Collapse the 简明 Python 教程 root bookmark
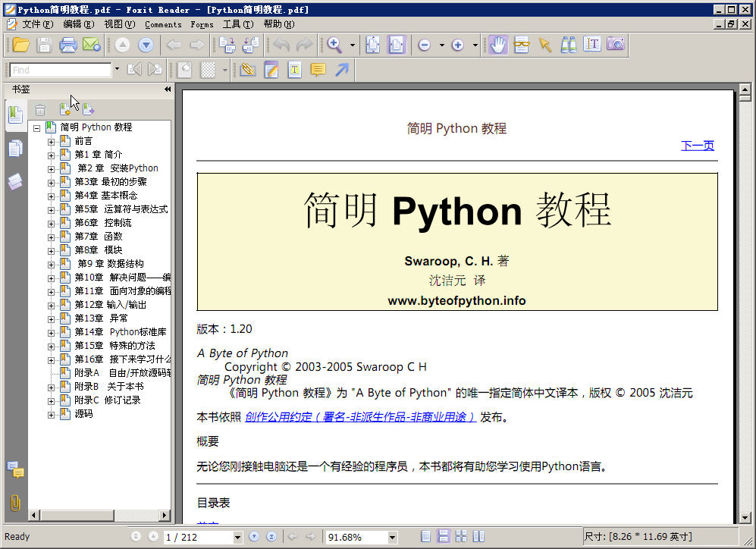This screenshot has height=549, width=756. coord(36,127)
